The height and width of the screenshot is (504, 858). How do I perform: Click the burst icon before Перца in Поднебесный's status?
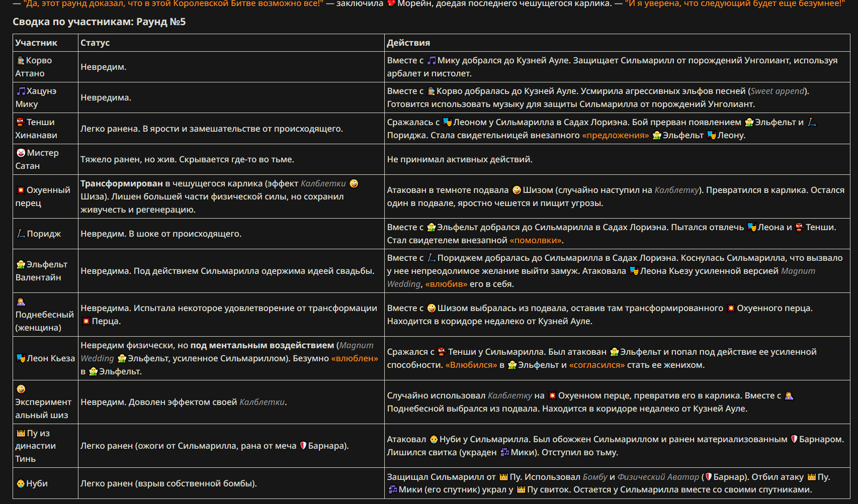point(86,321)
